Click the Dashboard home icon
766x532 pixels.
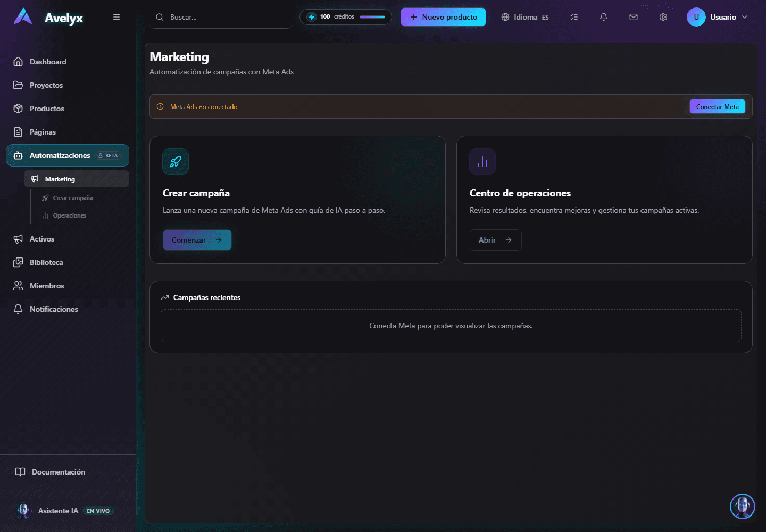pyautogui.click(x=18, y=62)
